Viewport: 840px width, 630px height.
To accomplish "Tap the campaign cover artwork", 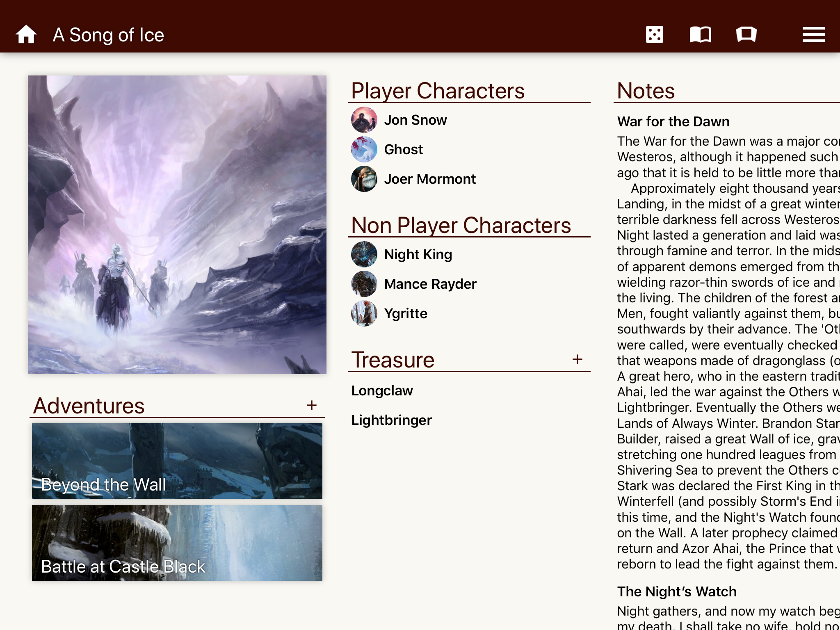I will tap(177, 224).
